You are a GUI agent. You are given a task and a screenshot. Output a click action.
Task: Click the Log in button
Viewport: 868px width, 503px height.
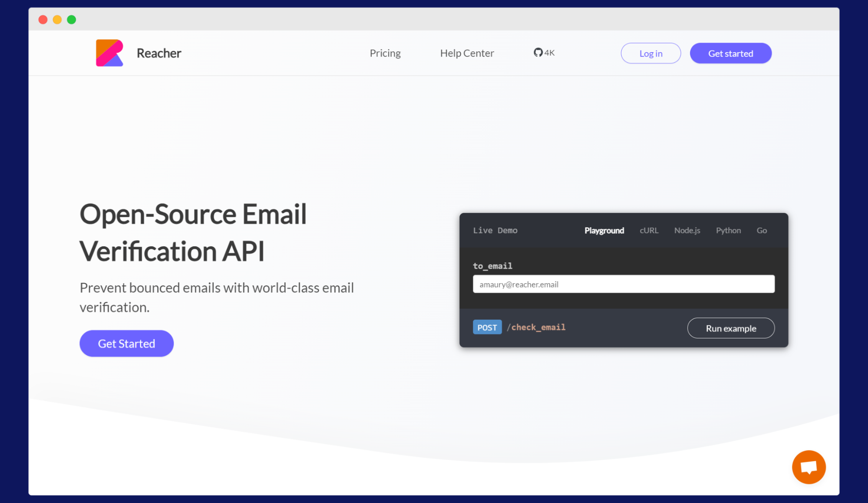point(651,53)
